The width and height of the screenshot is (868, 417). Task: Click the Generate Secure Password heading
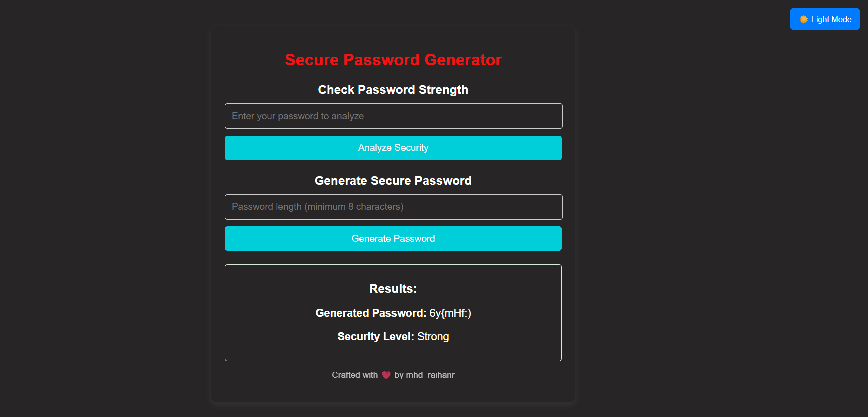point(393,181)
